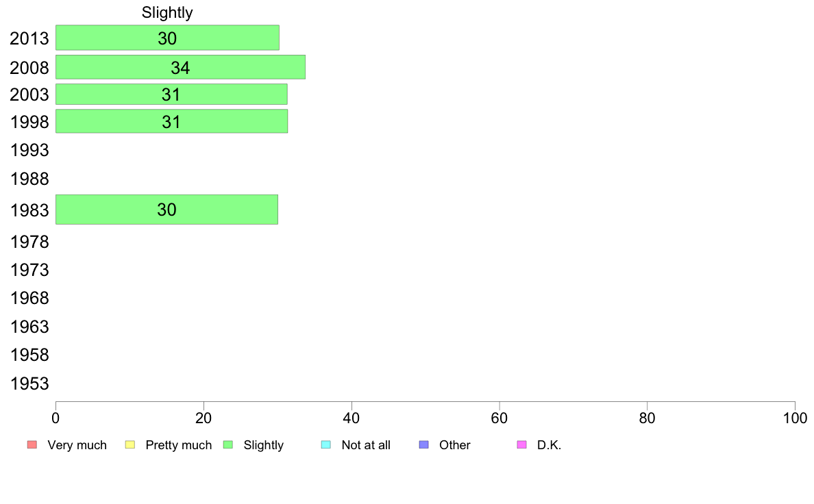Screen dimensions: 814x504
Task: Click the yellow Pretty much legend swatch
Action: (129, 445)
